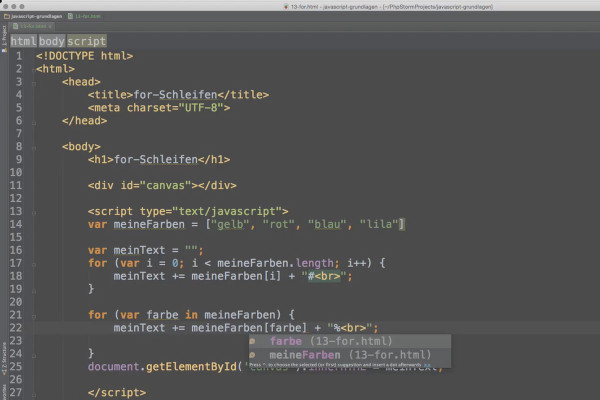The height and width of the screenshot is (400, 600).
Task: Select the body breadcrumb
Action: pyautogui.click(x=52, y=41)
